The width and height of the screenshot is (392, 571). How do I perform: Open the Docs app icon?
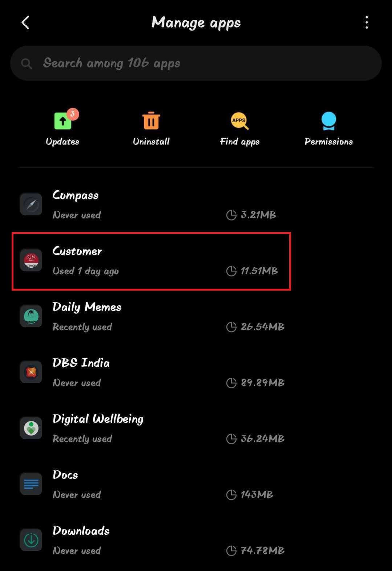pos(31,484)
